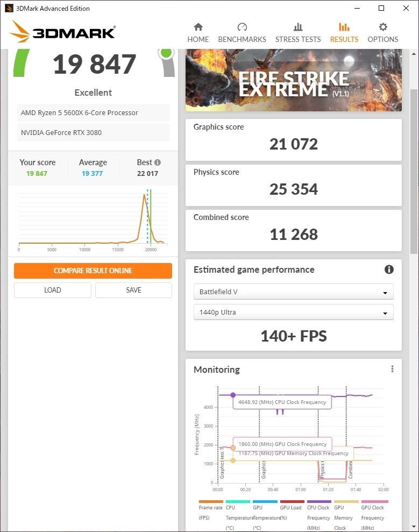Click your score value 19 847 in green
The height and width of the screenshot is (532, 419).
point(37,173)
